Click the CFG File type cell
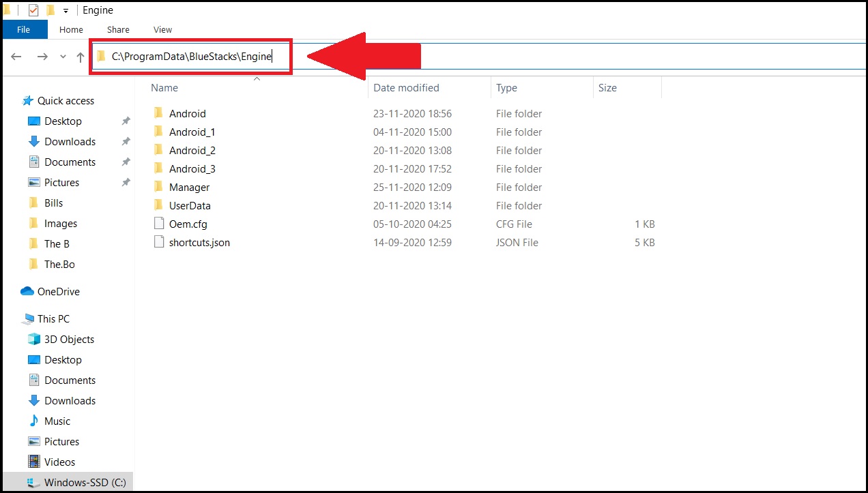The height and width of the screenshot is (493, 868). [x=514, y=224]
